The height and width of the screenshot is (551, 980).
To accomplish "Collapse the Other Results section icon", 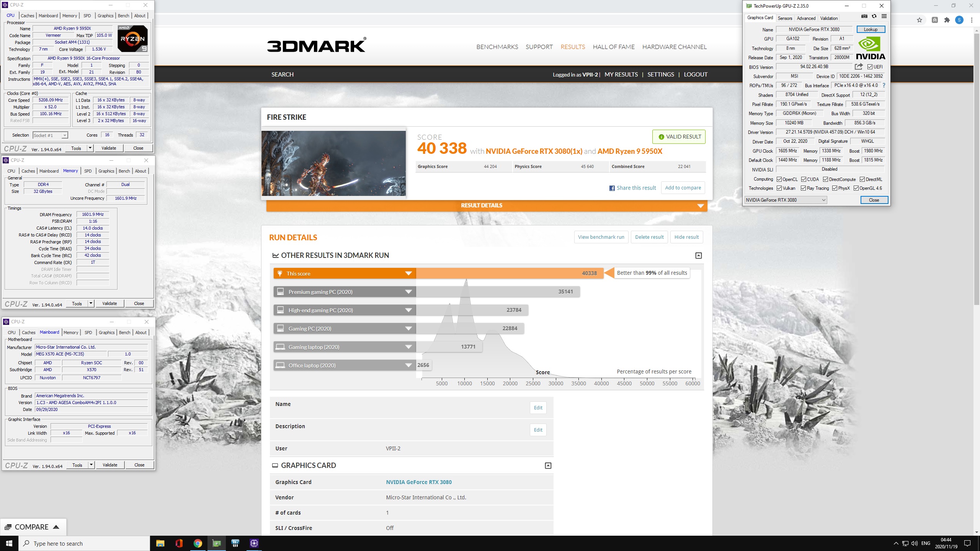I will (699, 256).
